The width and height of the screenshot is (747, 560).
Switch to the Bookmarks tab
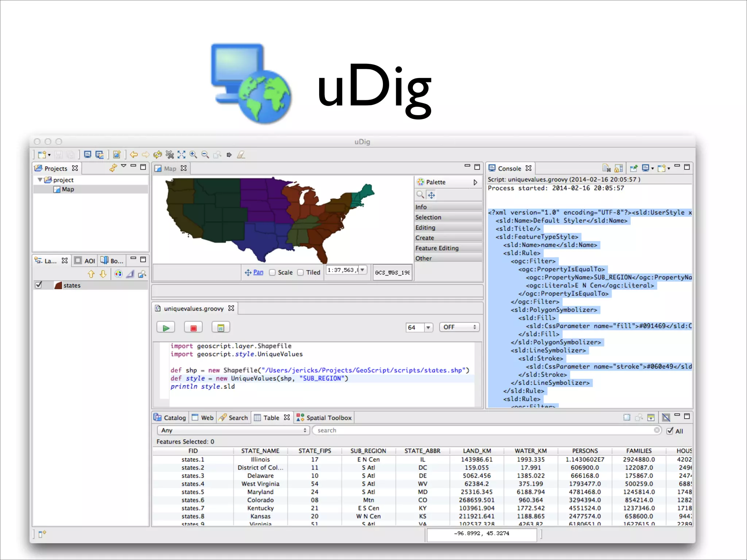click(112, 260)
